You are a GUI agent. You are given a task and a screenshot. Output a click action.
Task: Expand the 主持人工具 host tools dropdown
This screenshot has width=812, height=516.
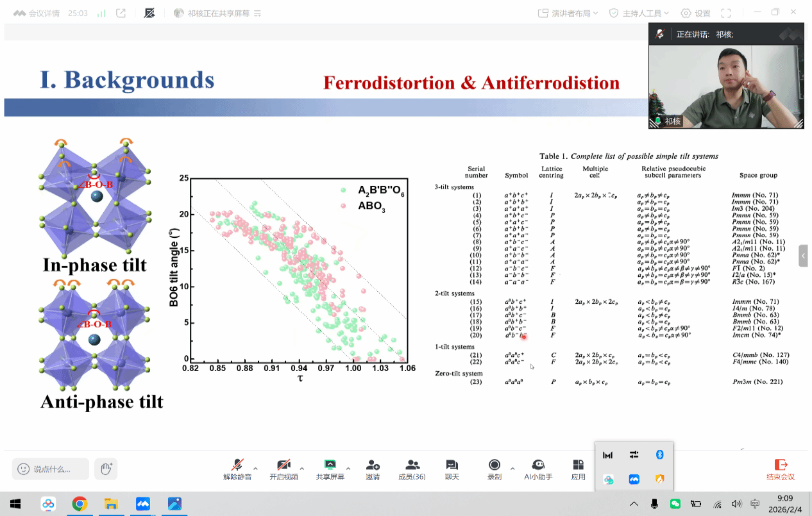click(x=639, y=13)
